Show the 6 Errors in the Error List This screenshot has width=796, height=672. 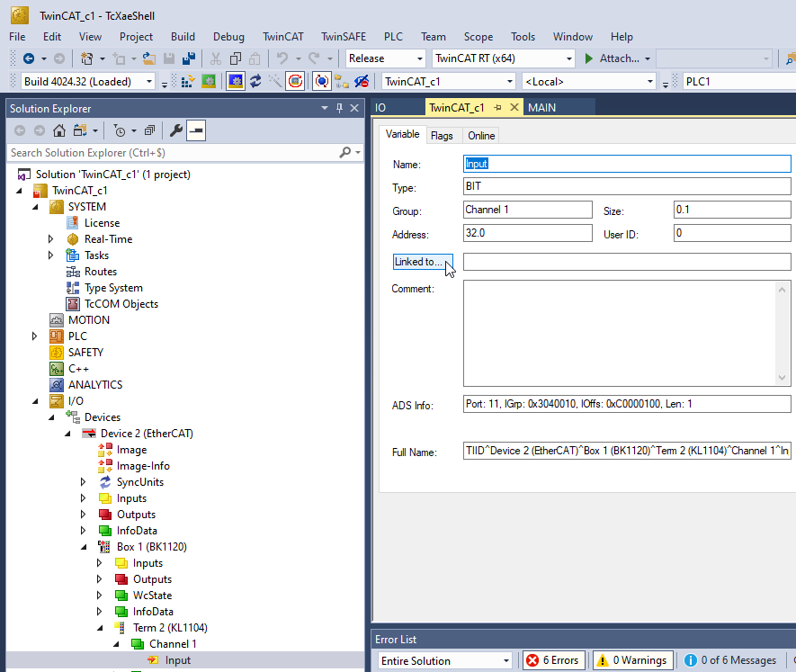553,659
